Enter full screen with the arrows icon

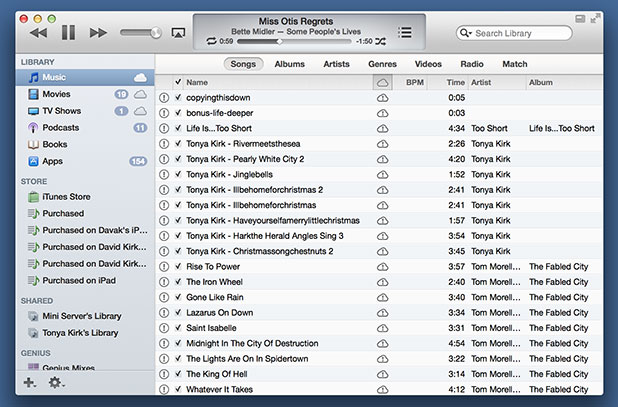pyautogui.click(x=595, y=19)
